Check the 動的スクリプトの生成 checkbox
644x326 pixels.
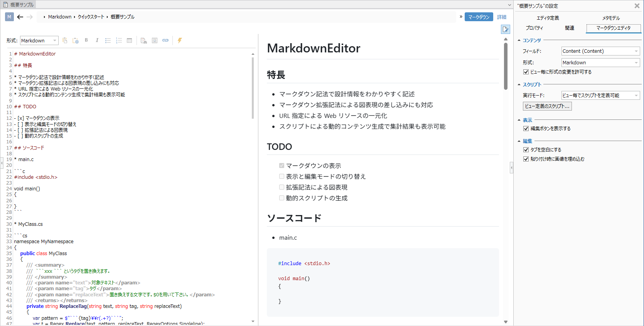coord(282,198)
